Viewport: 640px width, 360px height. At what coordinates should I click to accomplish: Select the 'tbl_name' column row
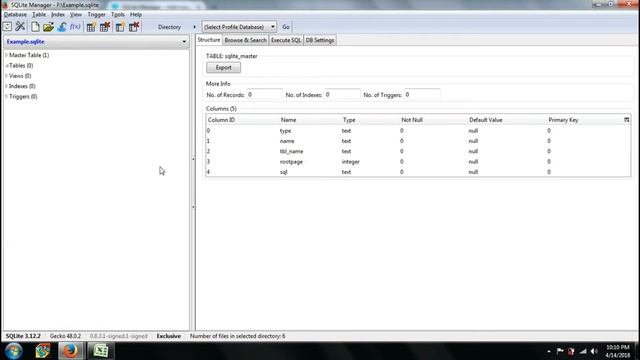click(x=418, y=151)
